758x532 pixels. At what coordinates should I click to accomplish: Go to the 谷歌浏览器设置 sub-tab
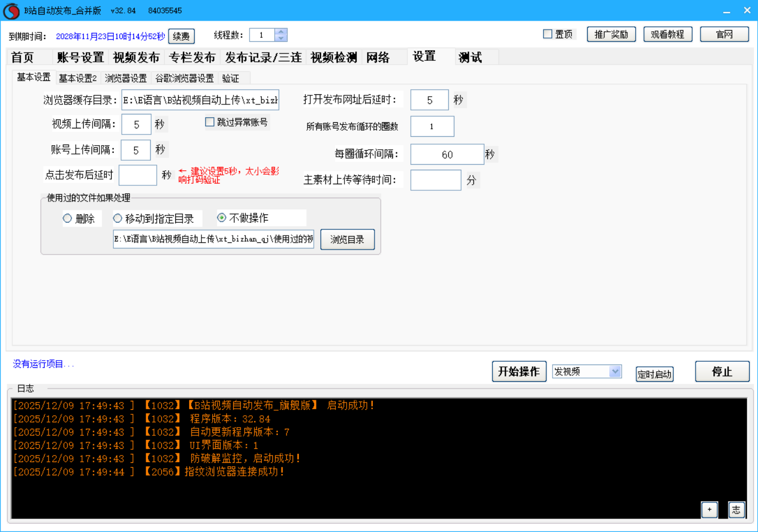184,78
